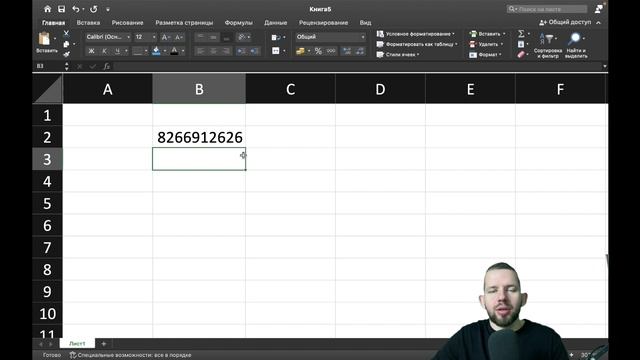Switch to the Вставка tab
This screenshot has width=640, height=360.
coord(88,23)
